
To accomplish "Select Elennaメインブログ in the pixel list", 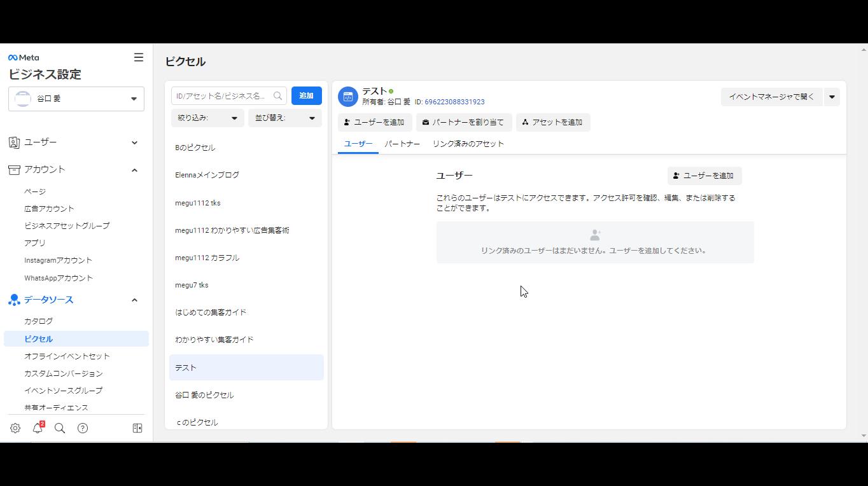I will point(246,175).
